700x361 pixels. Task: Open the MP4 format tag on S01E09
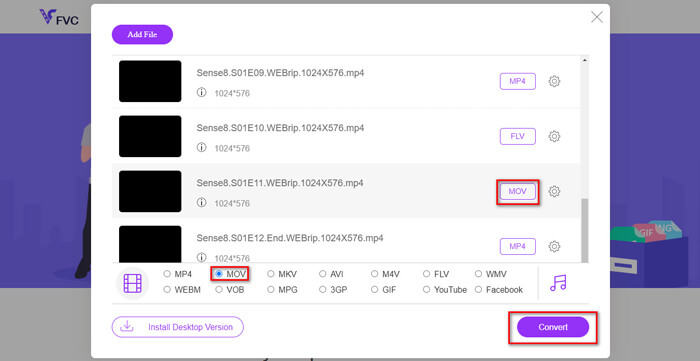pyautogui.click(x=517, y=81)
